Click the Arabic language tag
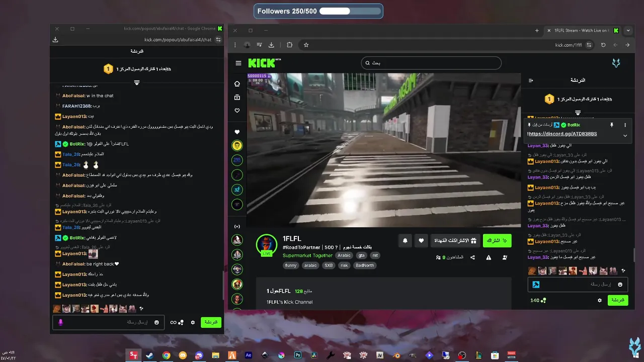This screenshot has height=362, width=644. 344,255
